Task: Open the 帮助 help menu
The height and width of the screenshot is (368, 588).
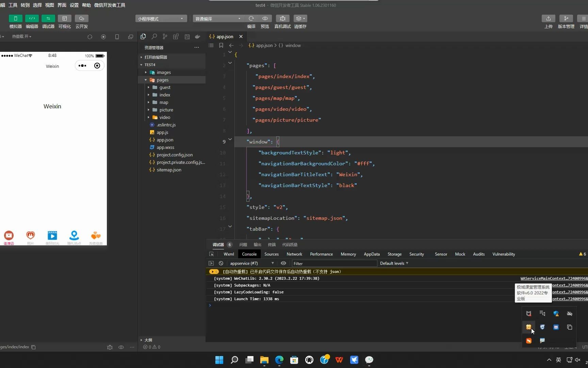Action: pos(86,5)
